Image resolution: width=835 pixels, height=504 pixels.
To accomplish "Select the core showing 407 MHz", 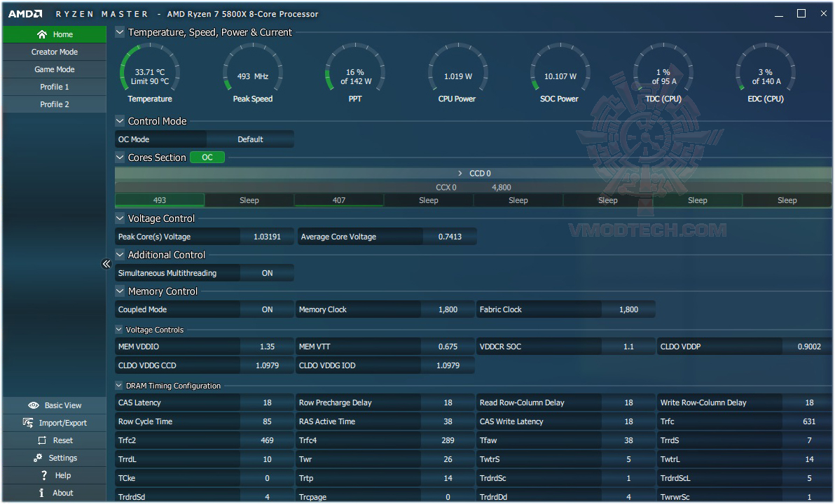I will (x=338, y=200).
